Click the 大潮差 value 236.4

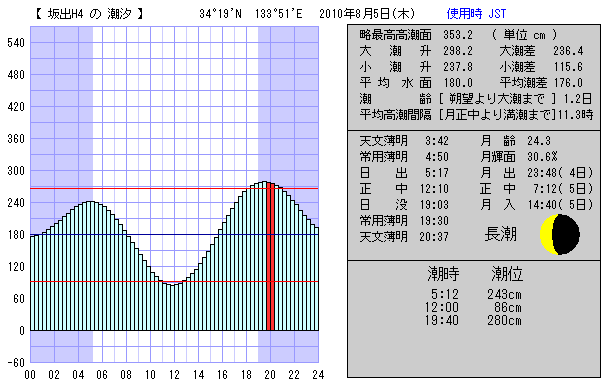click(x=568, y=51)
